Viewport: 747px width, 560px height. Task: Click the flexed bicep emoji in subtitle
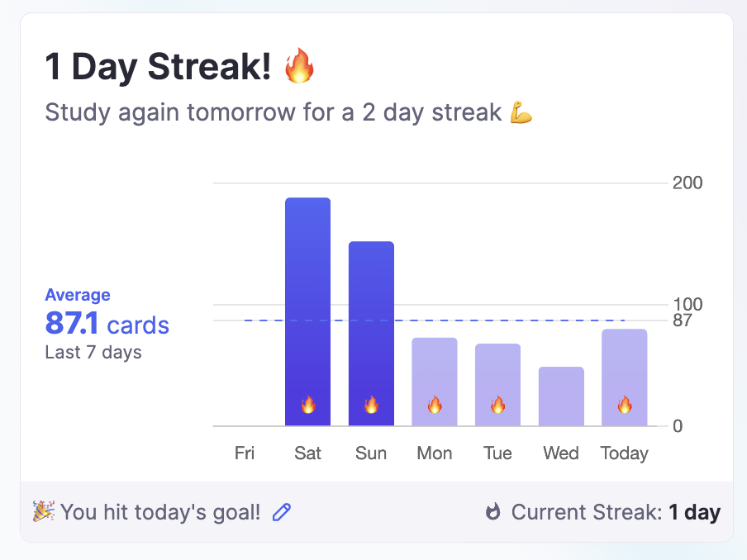(x=521, y=112)
